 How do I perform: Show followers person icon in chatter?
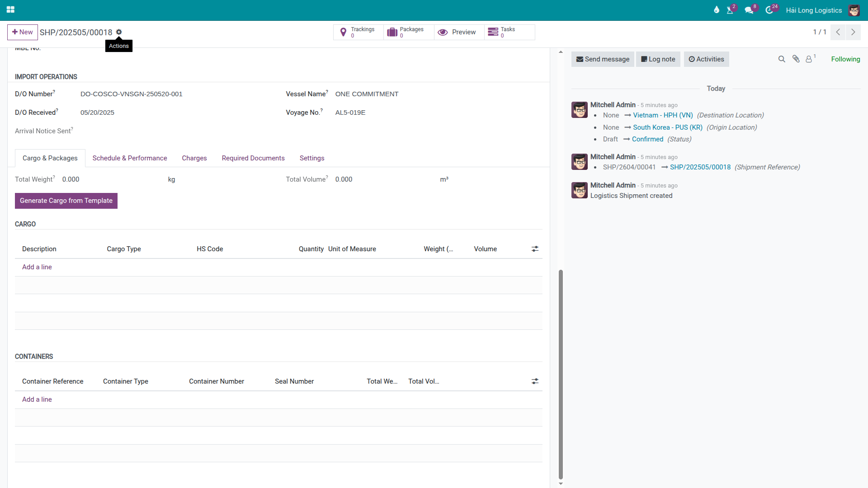click(809, 59)
